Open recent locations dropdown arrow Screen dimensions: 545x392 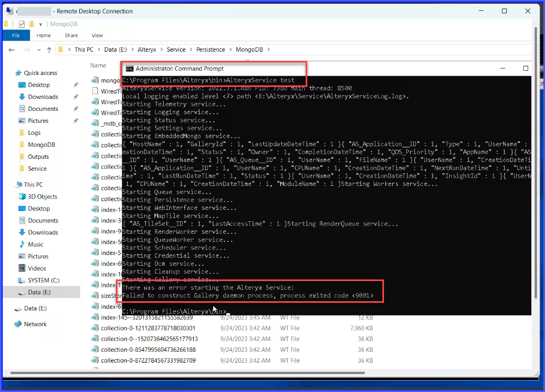(39, 50)
